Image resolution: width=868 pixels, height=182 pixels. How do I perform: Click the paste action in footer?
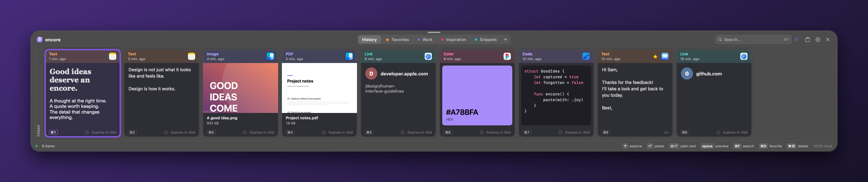tap(655, 146)
